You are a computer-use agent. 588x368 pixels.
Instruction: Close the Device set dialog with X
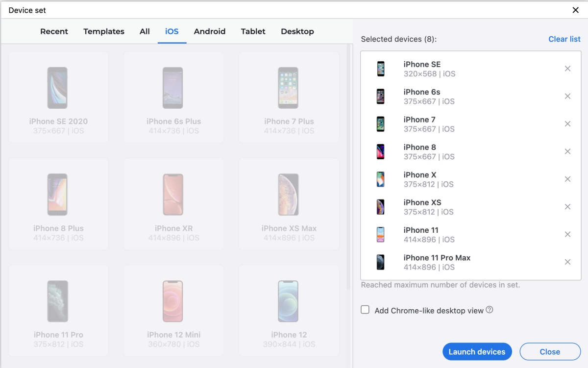pos(576,10)
